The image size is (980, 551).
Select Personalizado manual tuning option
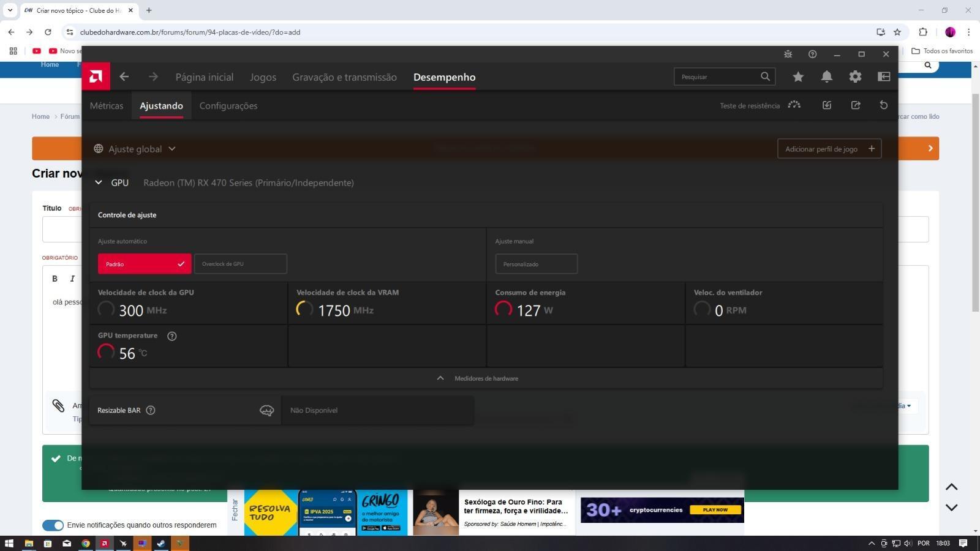537,264
